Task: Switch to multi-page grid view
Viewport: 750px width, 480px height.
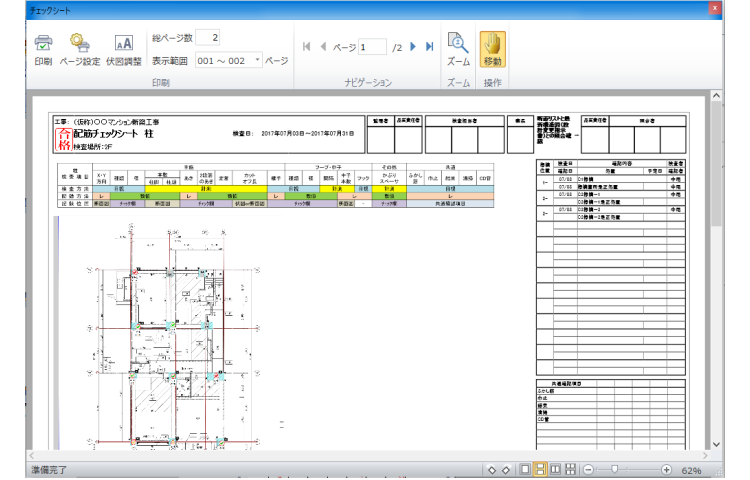Action: 571,469
